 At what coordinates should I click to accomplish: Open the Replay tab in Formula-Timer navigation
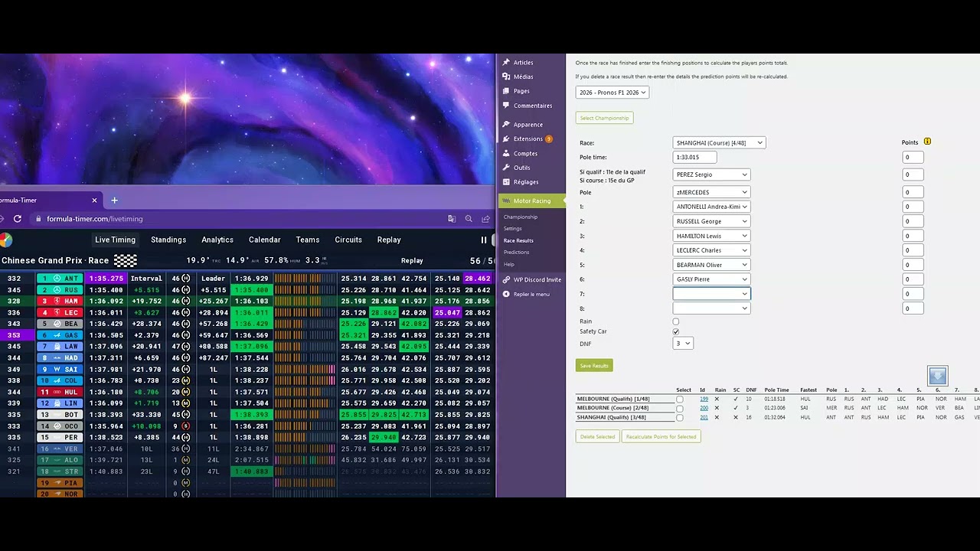coord(389,240)
